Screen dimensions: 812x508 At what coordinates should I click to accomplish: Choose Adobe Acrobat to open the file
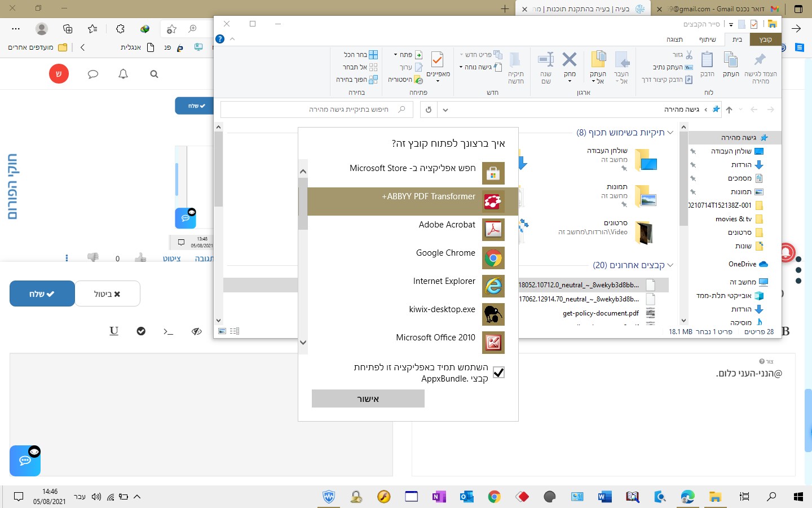point(413,230)
